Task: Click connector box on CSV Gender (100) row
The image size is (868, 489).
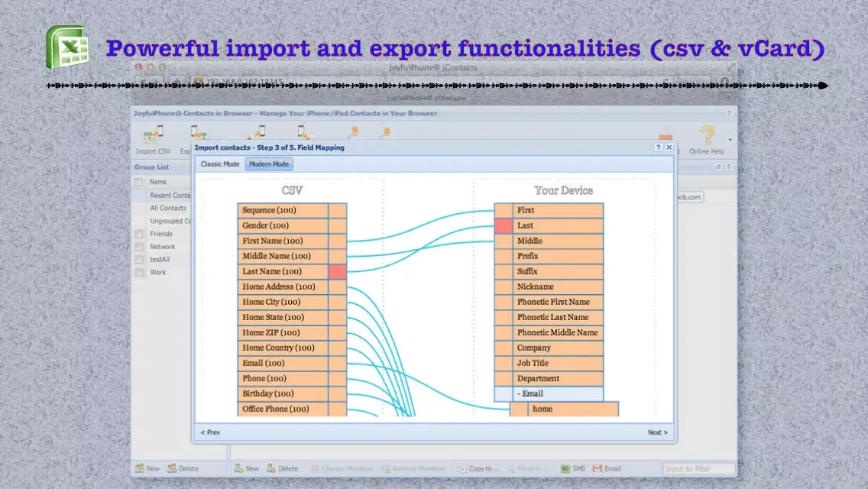Action: pyautogui.click(x=338, y=225)
